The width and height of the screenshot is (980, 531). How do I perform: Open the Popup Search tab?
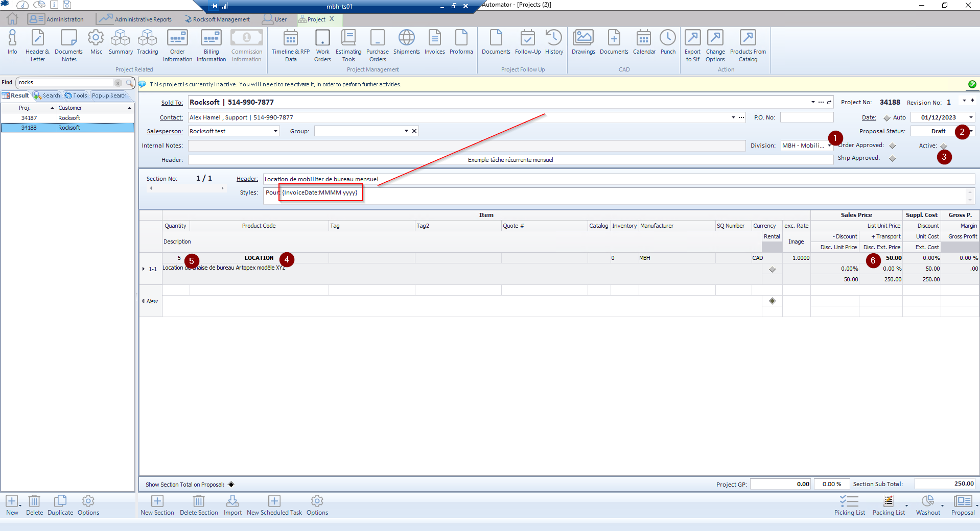(109, 95)
